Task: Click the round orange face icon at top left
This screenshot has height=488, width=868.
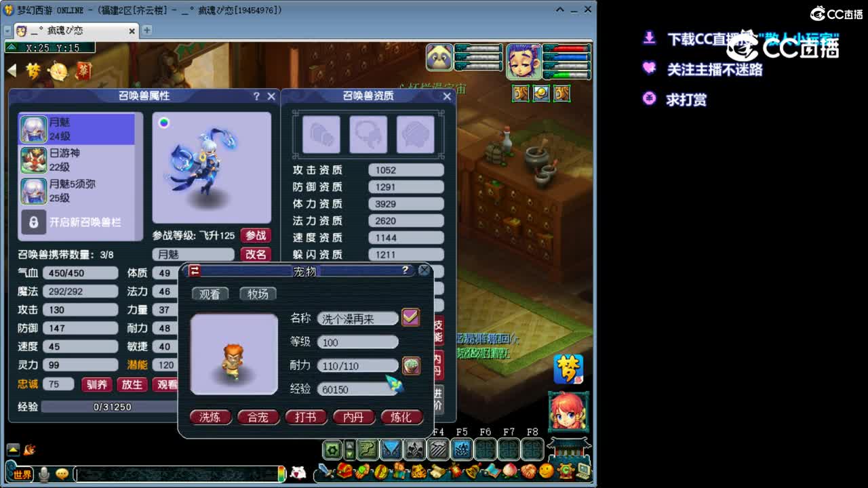Action: (x=58, y=70)
